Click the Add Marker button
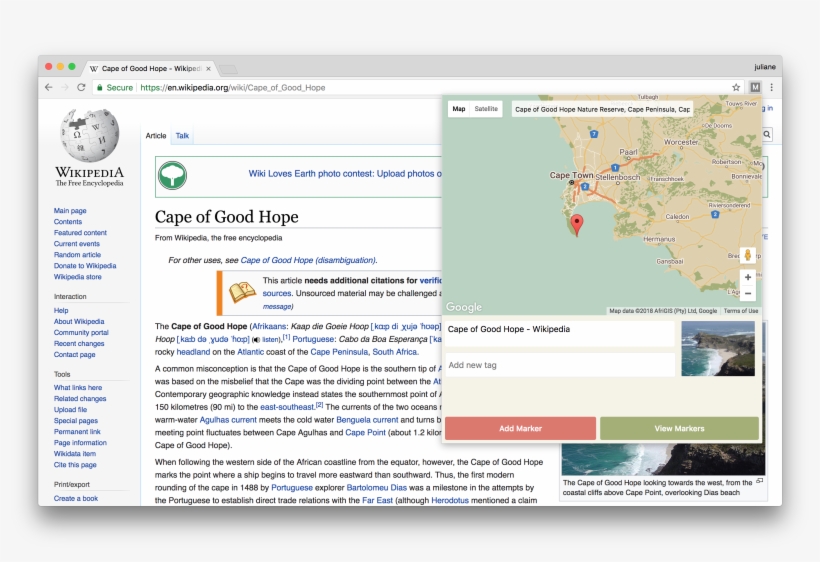This screenshot has height=562, width=820. [x=520, y=428]
